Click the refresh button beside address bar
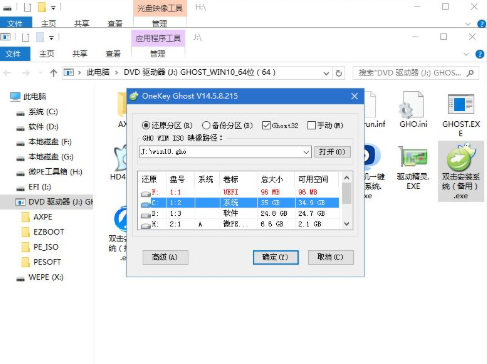The width and height of the screenshot is (487, 364). click(x=339, y=73)
